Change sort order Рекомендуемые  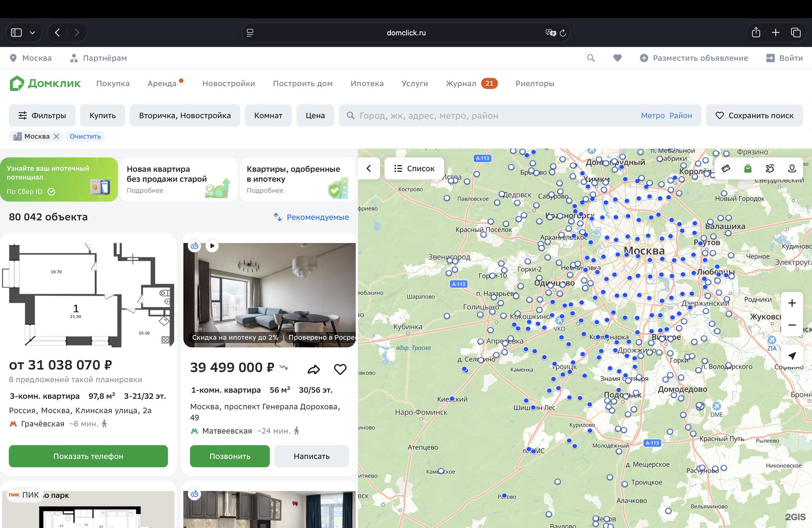tap(311, 217)
